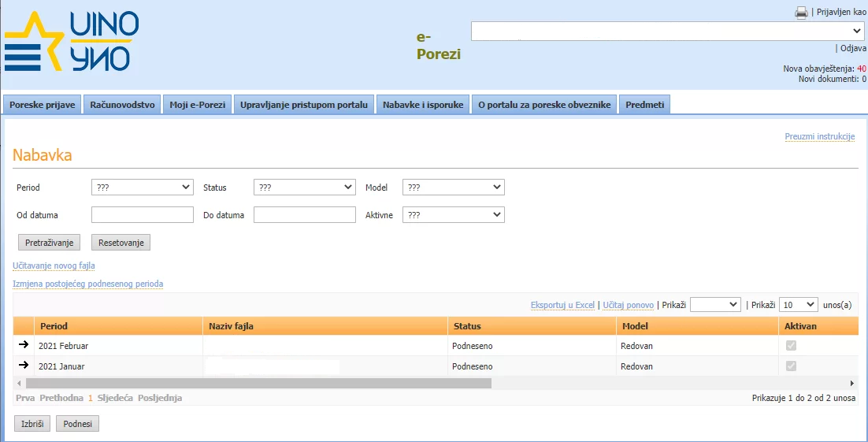Open the Nabavke i isporuke tab
The width and height of the screenshot is (868, 442).
423,105
